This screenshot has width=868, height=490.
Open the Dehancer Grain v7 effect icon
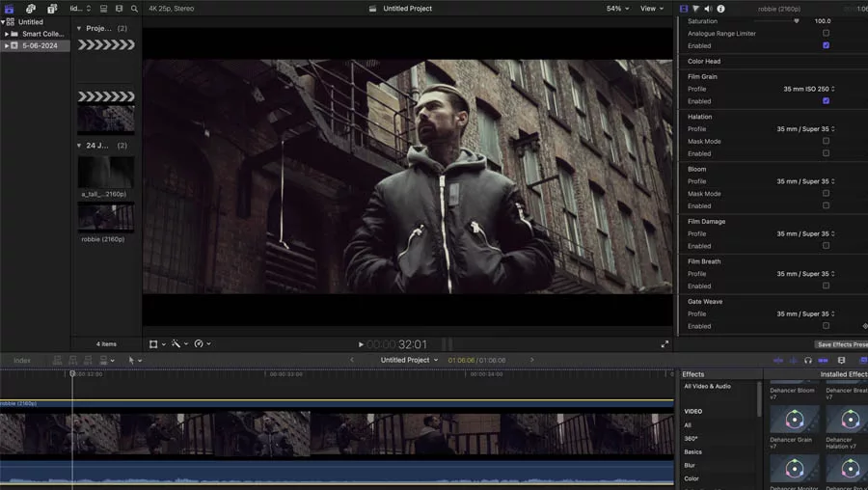pyautogui.click(x=795, y=420)
